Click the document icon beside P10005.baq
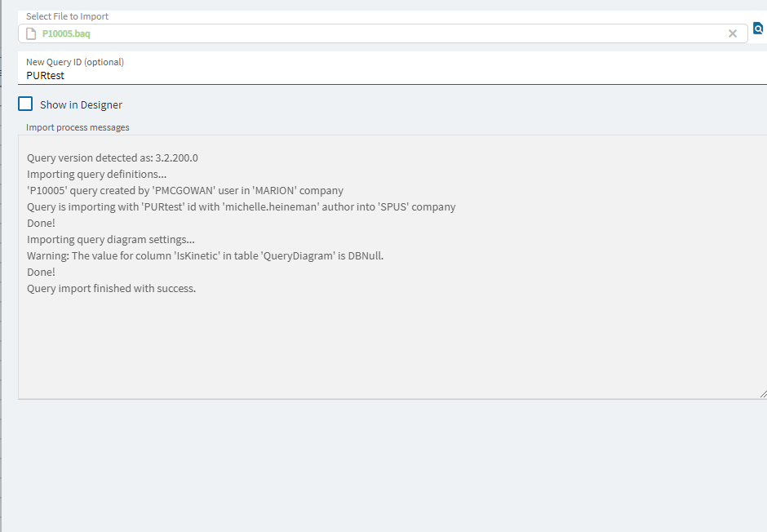 tap(31, 33)
